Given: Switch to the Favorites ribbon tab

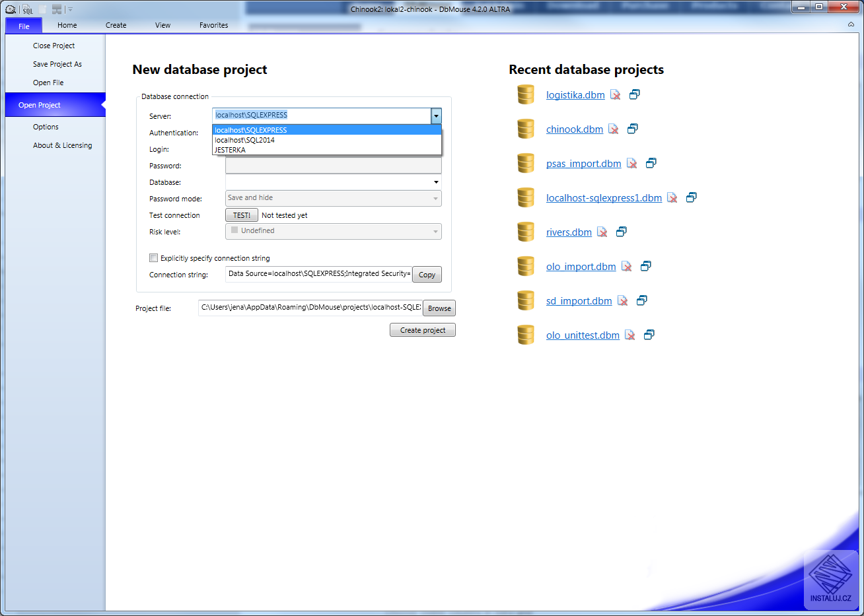Looking at the screenshot, I should coord(213,25).
